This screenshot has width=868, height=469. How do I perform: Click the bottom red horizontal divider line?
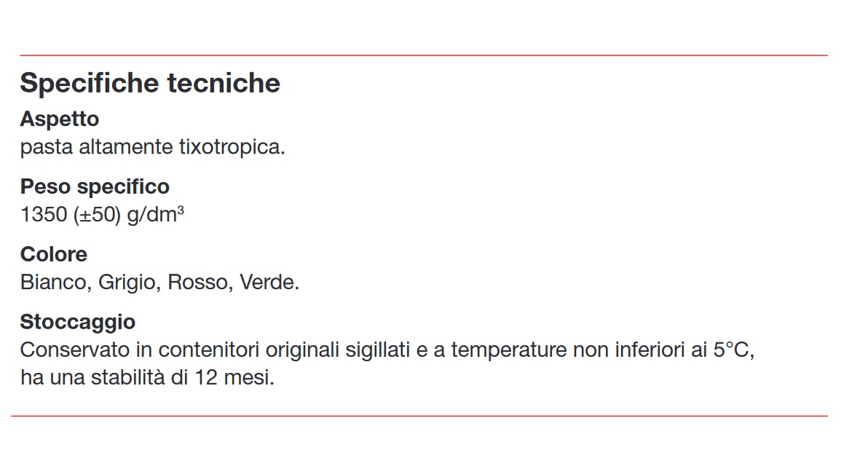(x=419, y=415)
